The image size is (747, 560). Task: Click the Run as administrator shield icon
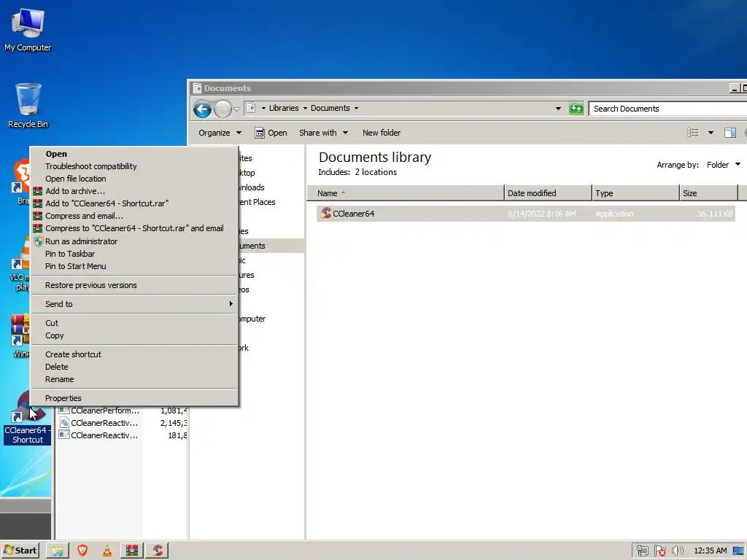coord(38,241)
